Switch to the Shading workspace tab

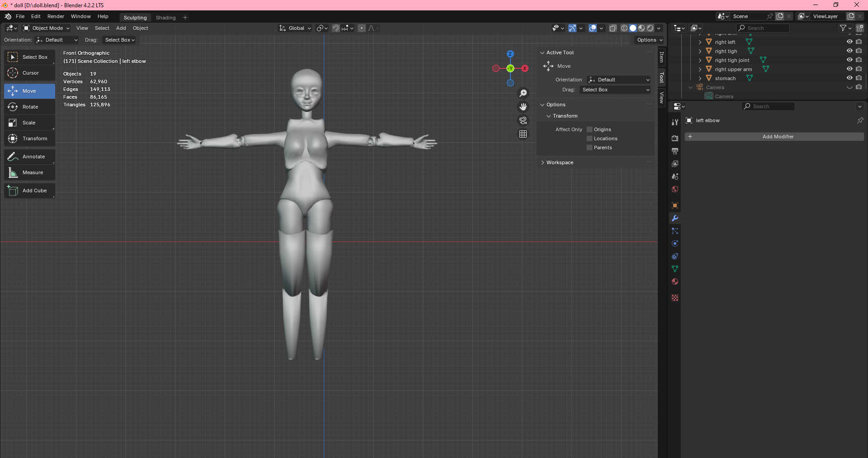[x=165, y=18]
